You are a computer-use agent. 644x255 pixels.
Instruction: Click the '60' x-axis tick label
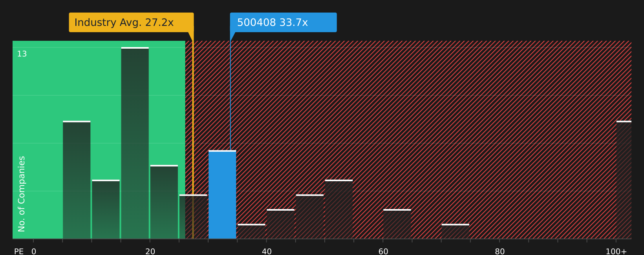tap(383, 251)
